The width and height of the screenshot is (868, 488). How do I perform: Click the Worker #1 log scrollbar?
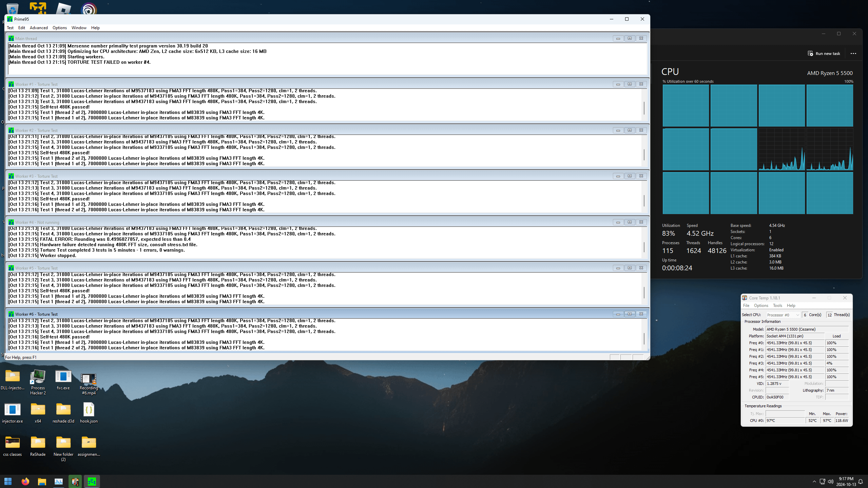[x=644, y=108]
